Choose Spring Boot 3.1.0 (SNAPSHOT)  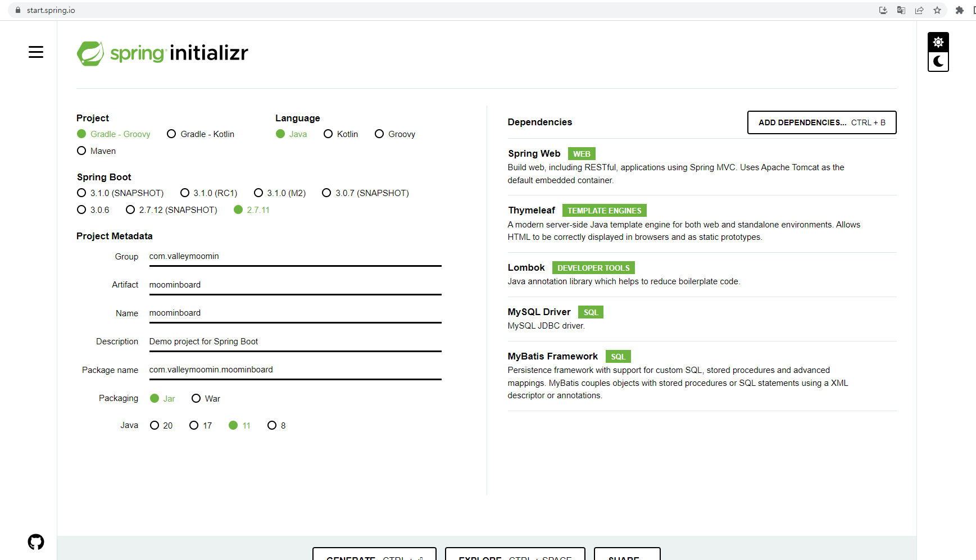pyautogui.click(x=120, y=193)
